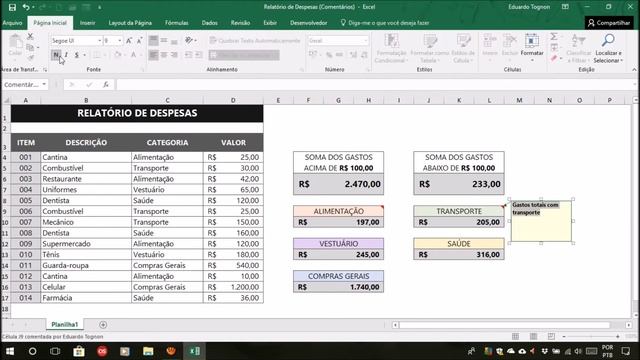Switch to the Inserir tab

click(x=87, y=23)
